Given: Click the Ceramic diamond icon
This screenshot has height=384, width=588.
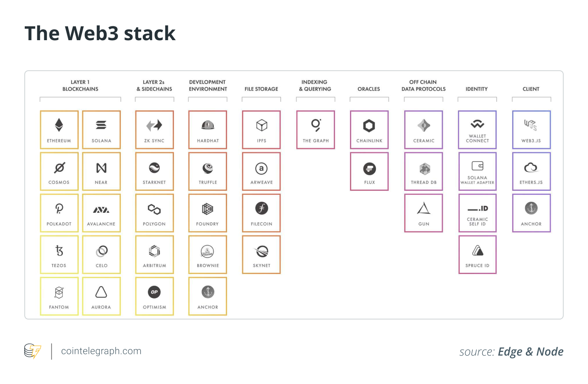Looking at the screenshot, I should click(x=424, y=125).
